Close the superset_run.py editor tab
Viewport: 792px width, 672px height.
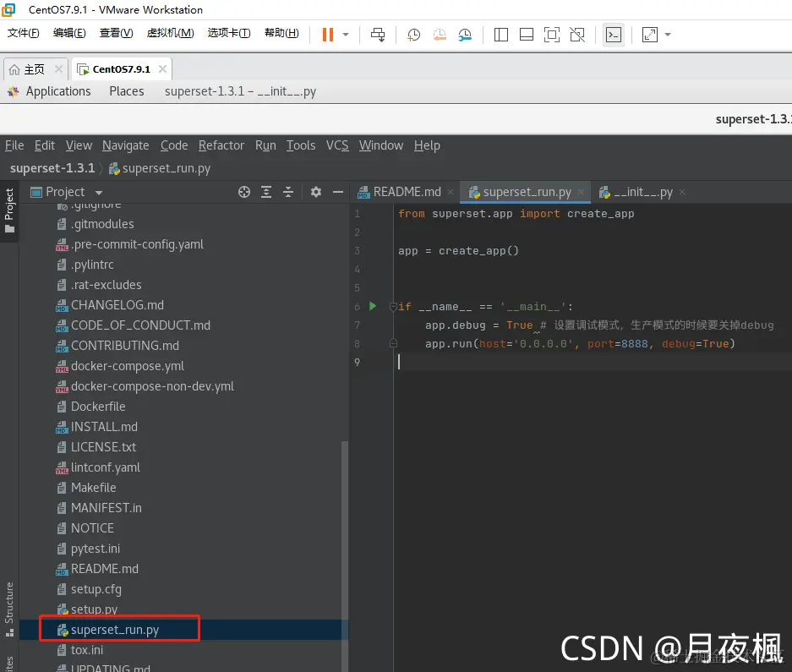581,192
